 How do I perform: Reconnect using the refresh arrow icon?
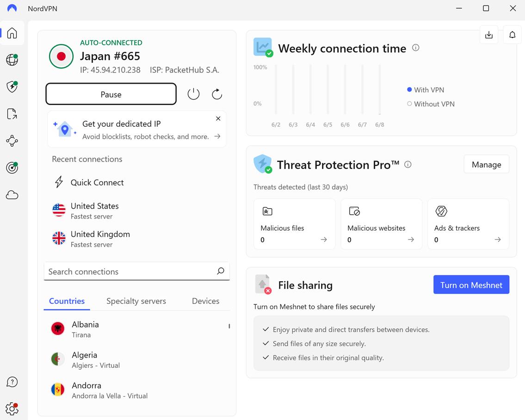pos(217,94)
